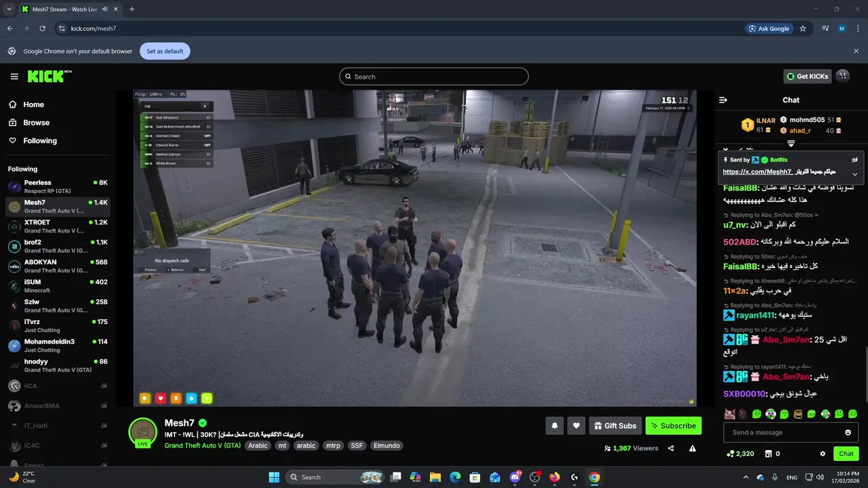Screen dimensions: 868x488
Task: Open offline channel iiCA
Action: tap(58, 386)
